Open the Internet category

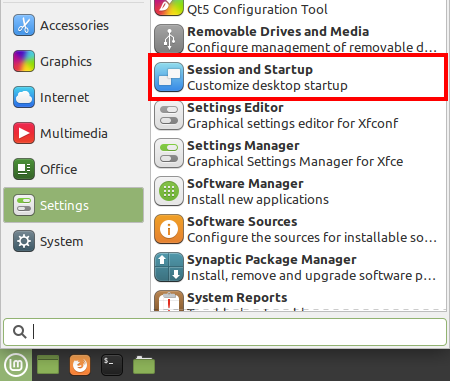coord(73,97)
